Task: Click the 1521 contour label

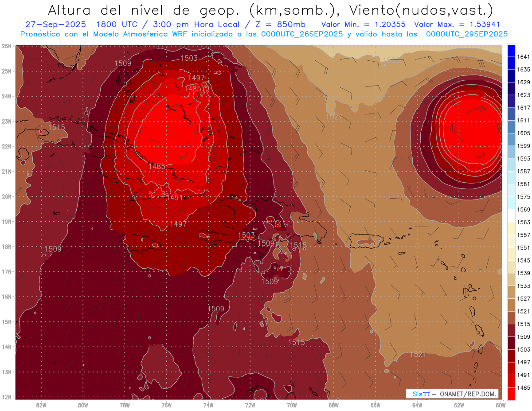Action: tap(418, 354)
